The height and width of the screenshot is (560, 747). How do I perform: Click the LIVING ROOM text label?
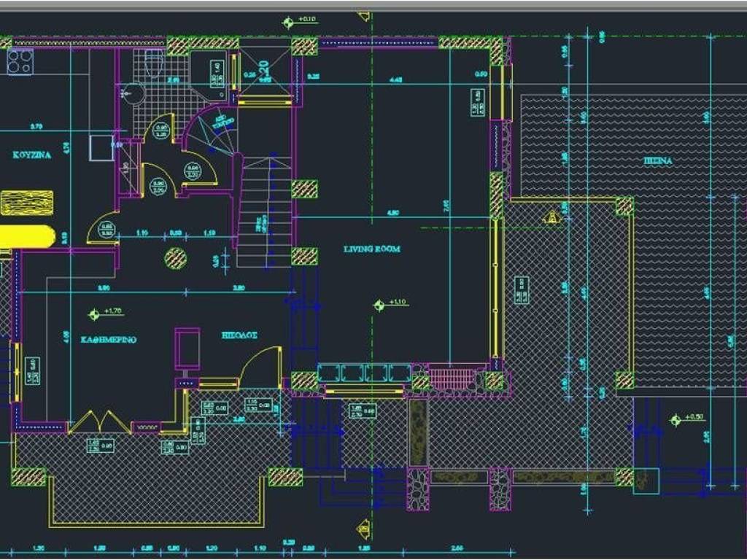pyautogui.click(x=372, y=249)
